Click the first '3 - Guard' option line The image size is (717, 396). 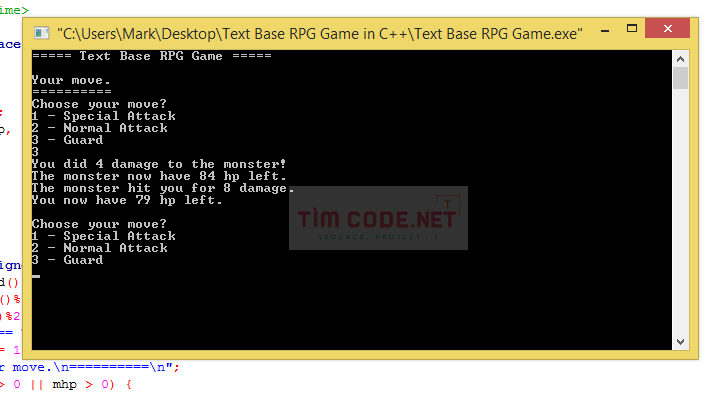point(68,140)
